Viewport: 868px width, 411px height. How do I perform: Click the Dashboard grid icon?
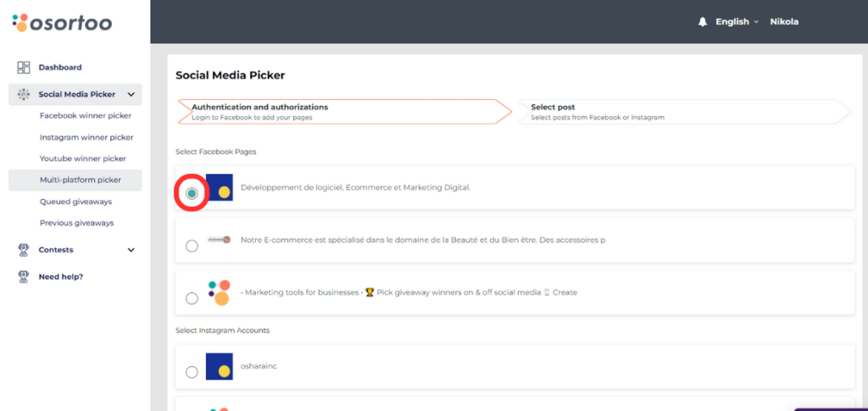coord(24,68)
